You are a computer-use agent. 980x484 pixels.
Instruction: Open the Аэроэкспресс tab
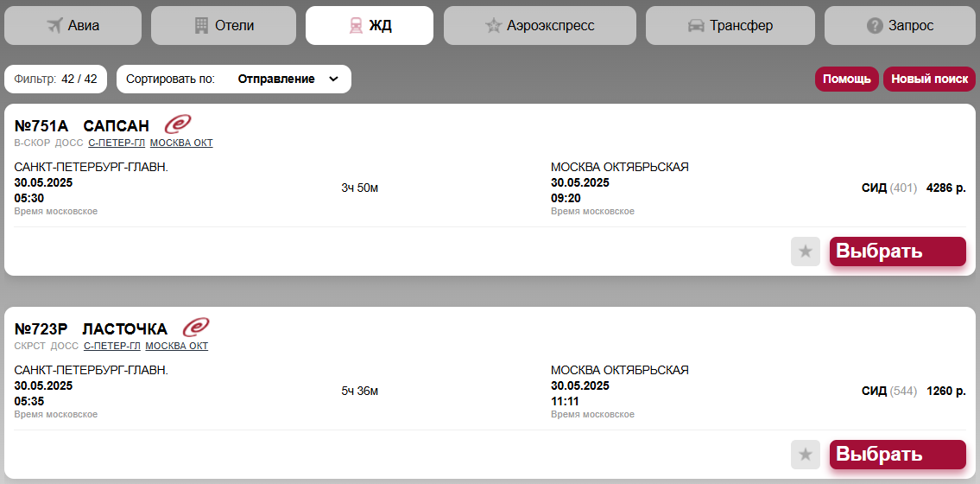[540, 25]
